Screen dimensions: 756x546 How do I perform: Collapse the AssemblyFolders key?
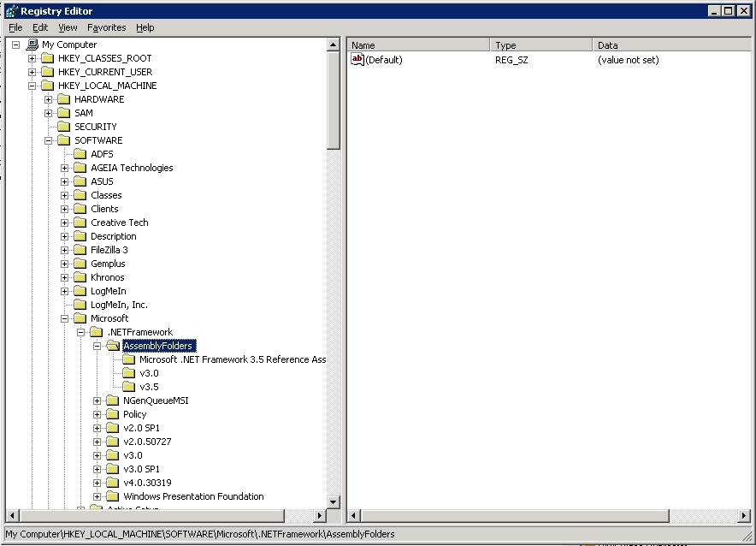[x=97, y=346]
